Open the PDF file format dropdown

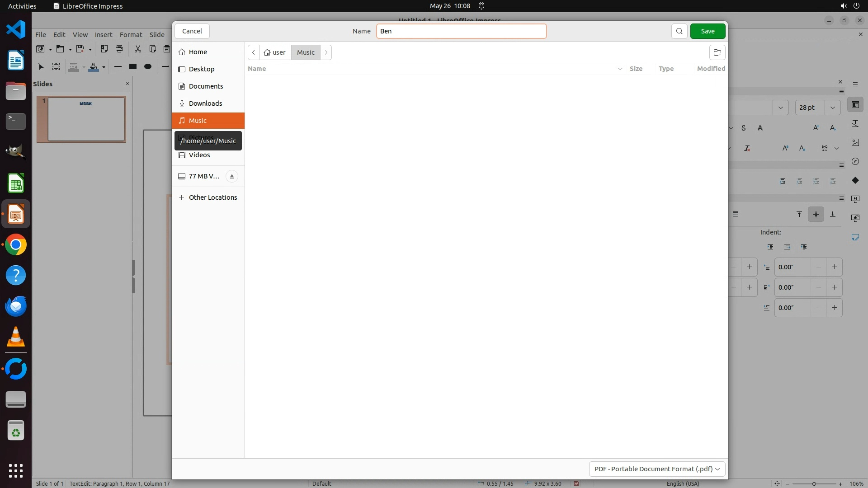[x=656, y=469]
